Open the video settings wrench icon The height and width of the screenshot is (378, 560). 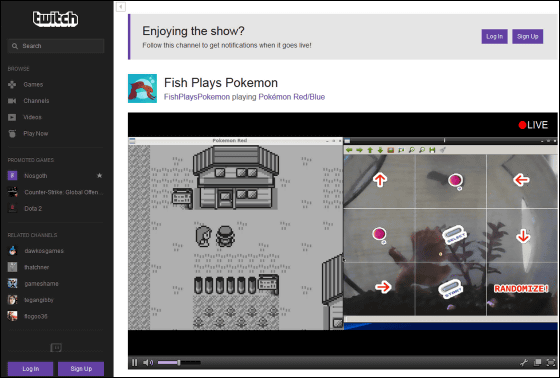click(x=524, y=363)
